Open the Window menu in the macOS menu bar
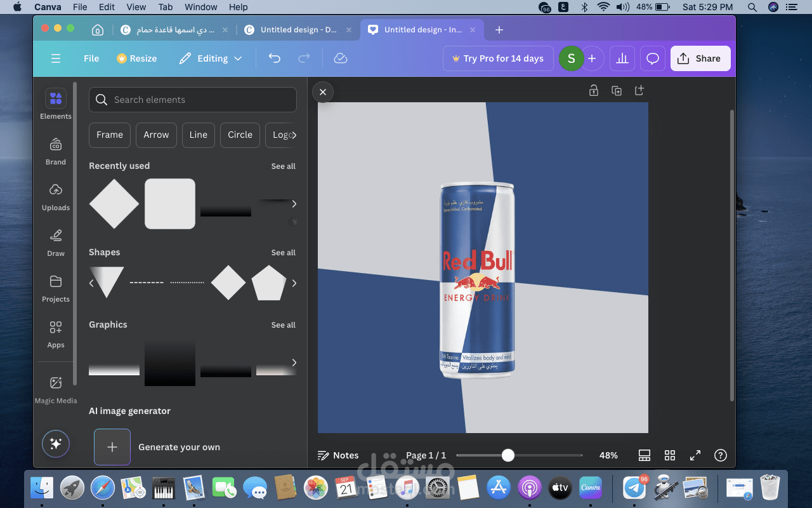Image resolution: width=812 pixels, height=508 pixels. click(200, 7)
